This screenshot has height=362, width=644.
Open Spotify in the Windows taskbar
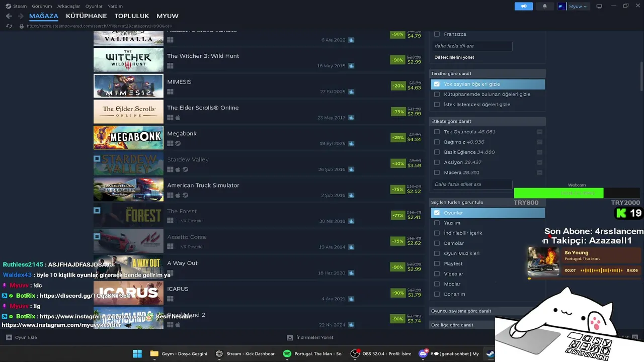coord(312,353)
